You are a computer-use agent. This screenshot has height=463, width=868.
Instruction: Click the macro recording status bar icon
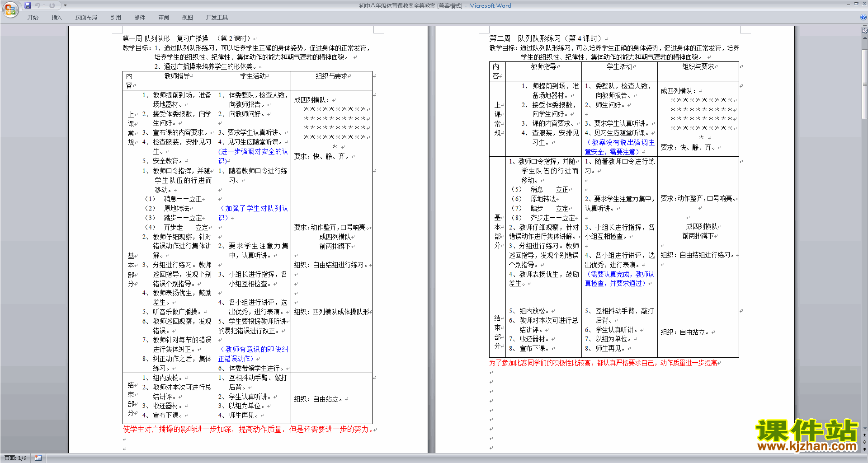(38, 458)
